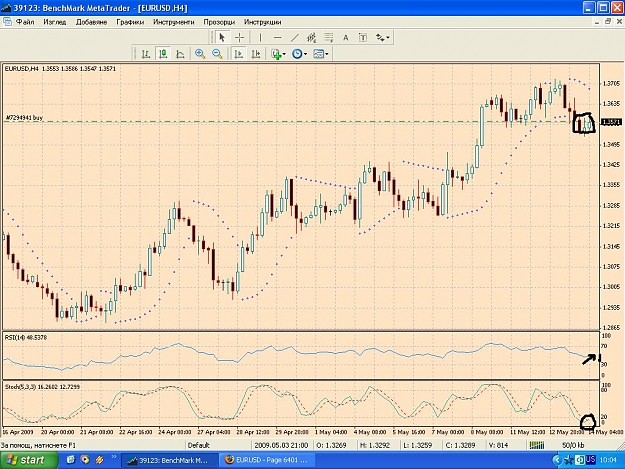The height and width of the screenshot is (469, 625).
Task: Click the first quick launch icon
Action: click(71, 460)
